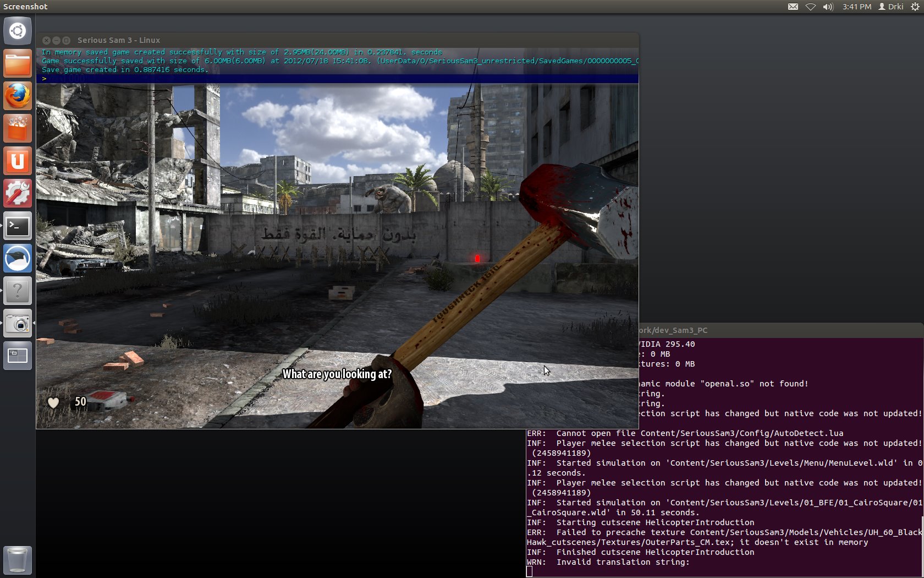Open Ubuntu Software Center shopping bag
Screen dimensions: 924x578
pyautogui.click(x=18, y=129)
